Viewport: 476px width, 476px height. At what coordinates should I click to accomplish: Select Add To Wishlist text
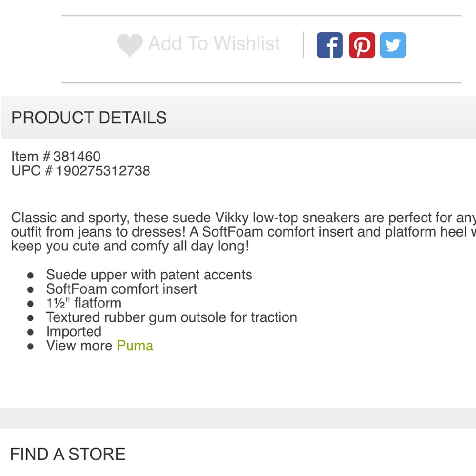pyautogui.click(x=214, y=43)
